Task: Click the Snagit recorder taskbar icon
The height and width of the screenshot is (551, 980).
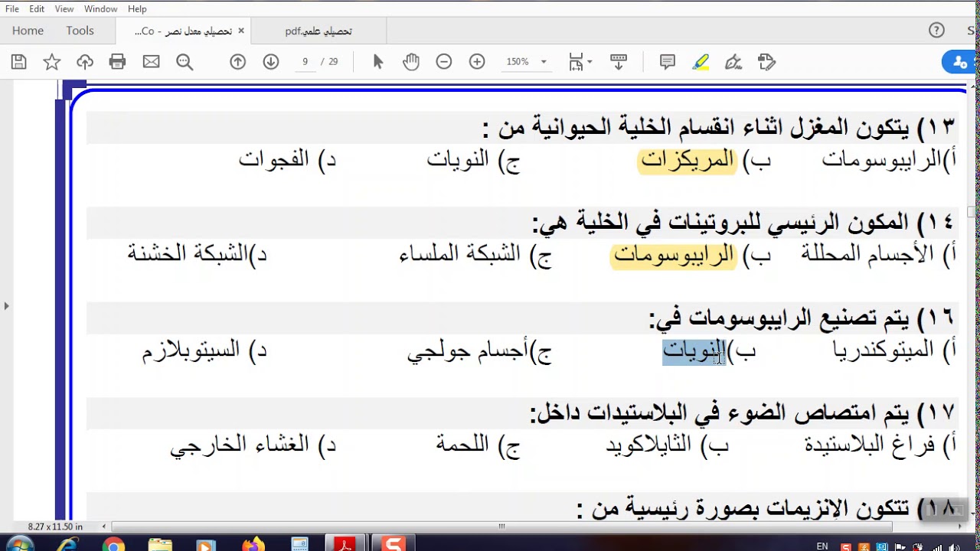Action: point(394,544)
